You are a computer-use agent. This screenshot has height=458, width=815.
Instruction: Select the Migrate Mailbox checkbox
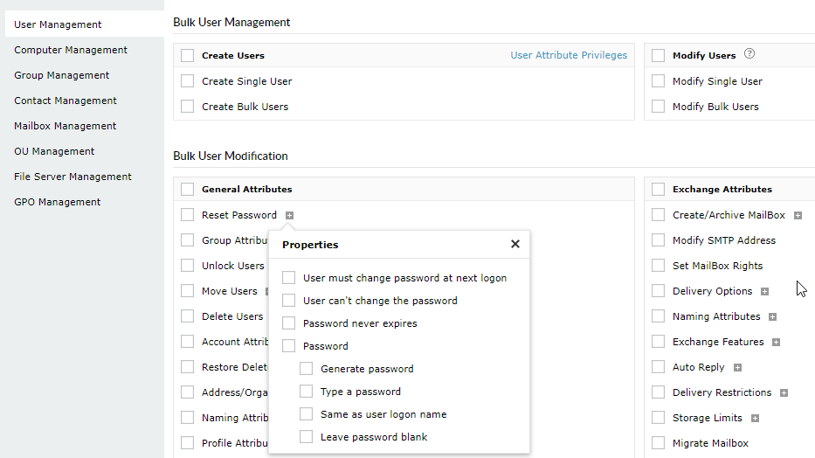[658, 443]
